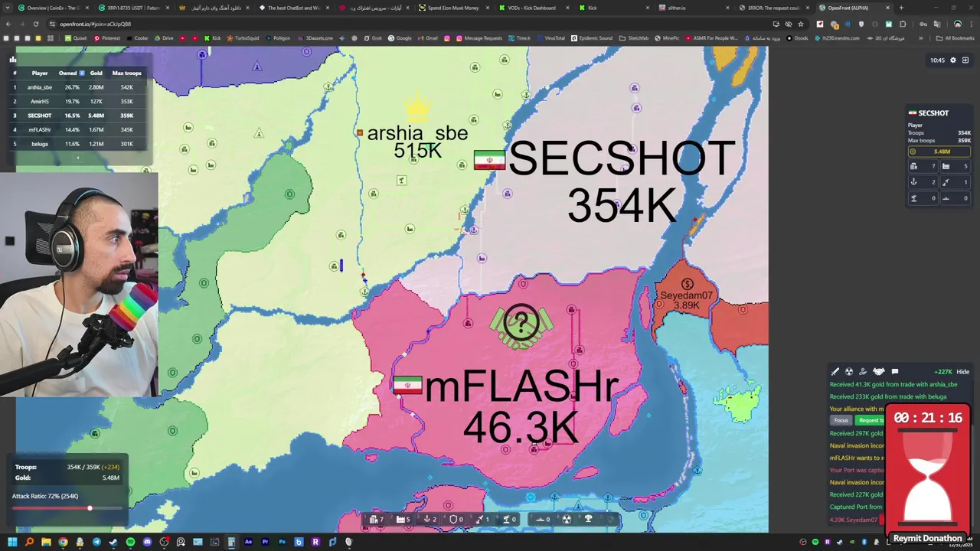Open Spotify from the taskbar
This screenshot has width=980, height=551.
click(130, 542)
